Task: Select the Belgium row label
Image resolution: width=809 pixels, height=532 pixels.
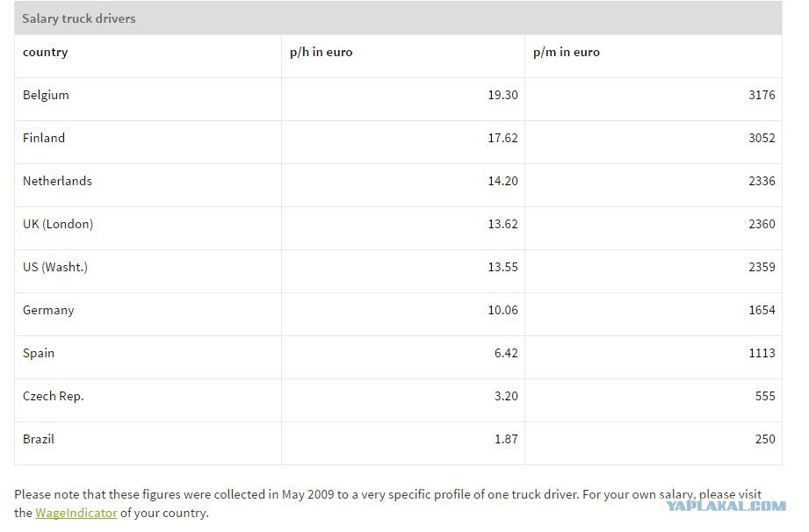Action: [x=46, y=95]
